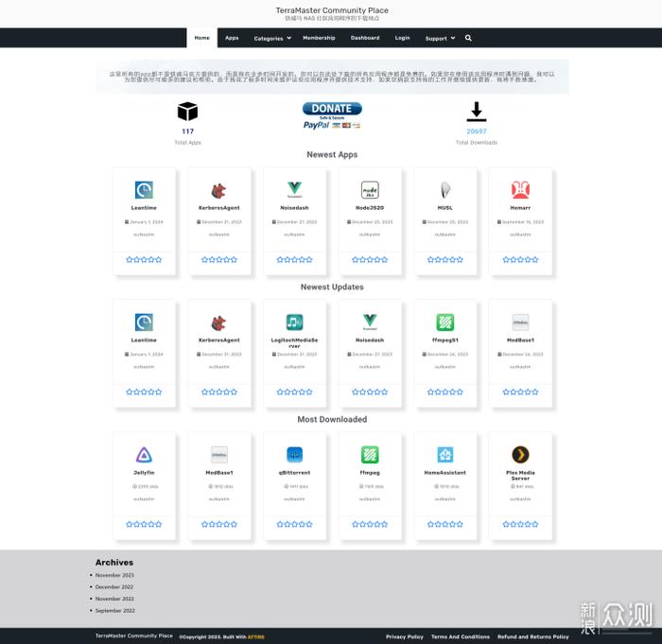
Task: Open the Membership menu item
Action: pos(320,38)
